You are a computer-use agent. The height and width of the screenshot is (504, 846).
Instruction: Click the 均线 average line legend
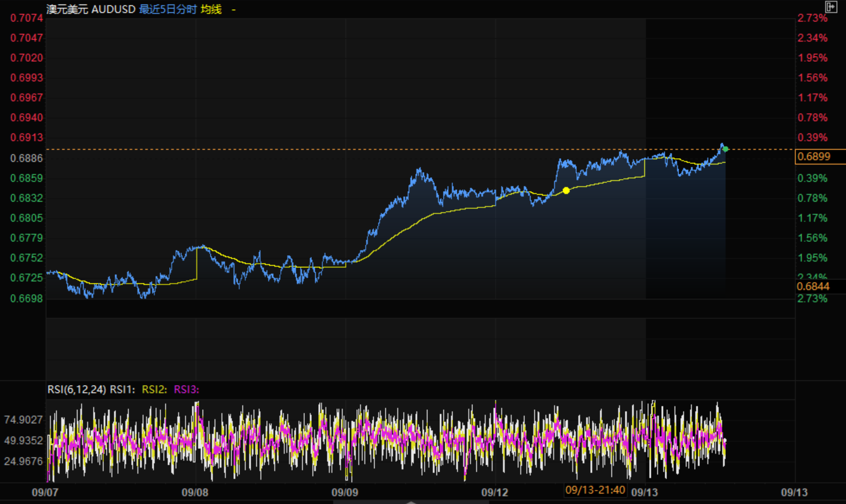[x=211, y=9]
